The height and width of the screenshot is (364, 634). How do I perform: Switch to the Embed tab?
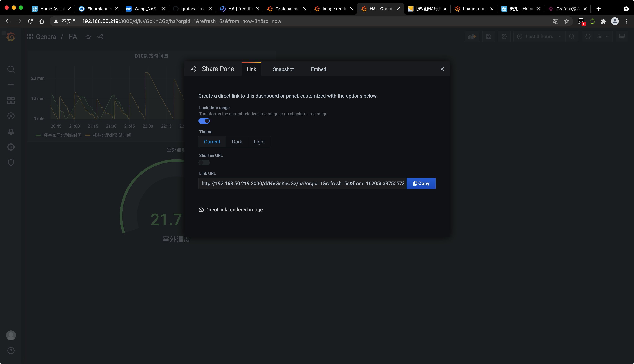(318, 69)
